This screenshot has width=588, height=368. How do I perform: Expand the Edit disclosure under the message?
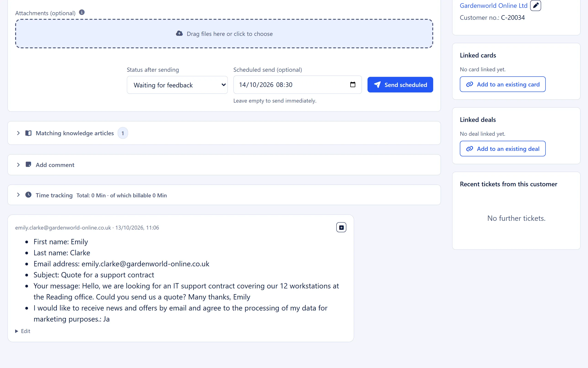[23, 331]
